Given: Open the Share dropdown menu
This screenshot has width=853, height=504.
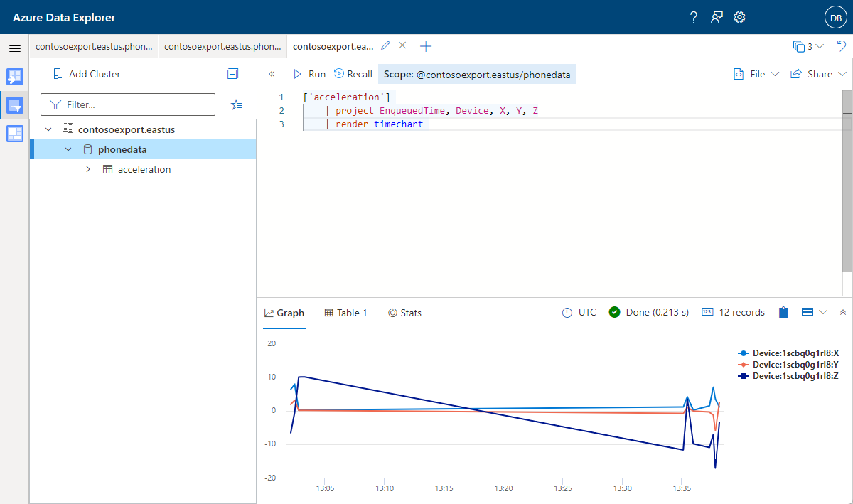Looking at the screenshot, I should click(818, 74).
